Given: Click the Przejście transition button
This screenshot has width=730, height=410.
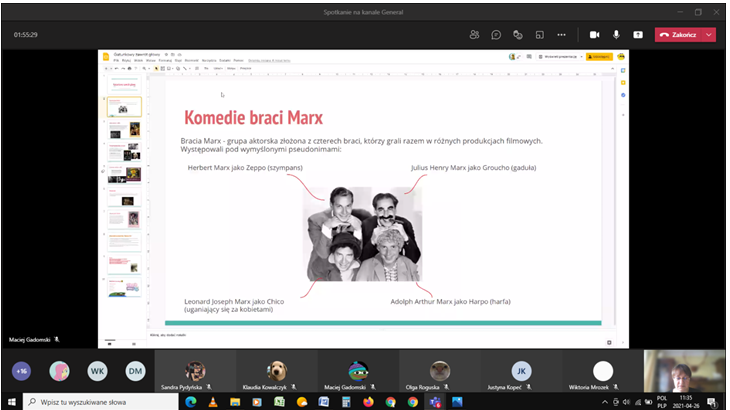Looking at the screenshot, I should click(245, 68).
